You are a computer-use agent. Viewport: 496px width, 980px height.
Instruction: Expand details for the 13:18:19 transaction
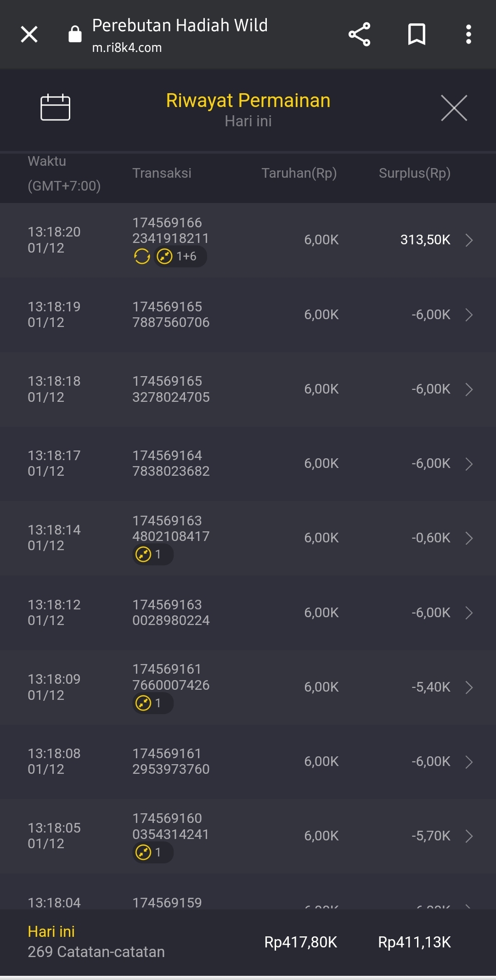pyautogui.click(x=469, y=315)
